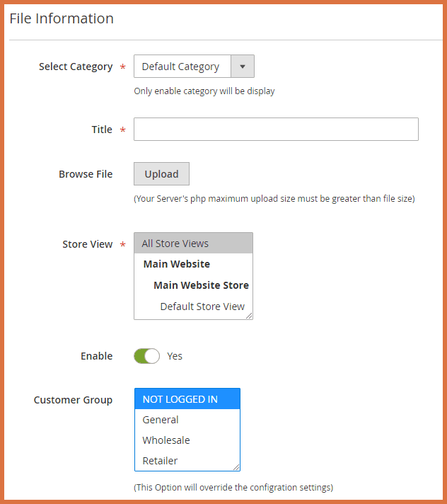Viewport: 447px width, 504px height.
Task: Click the Customer Group field label
Action: click(73, 400)
